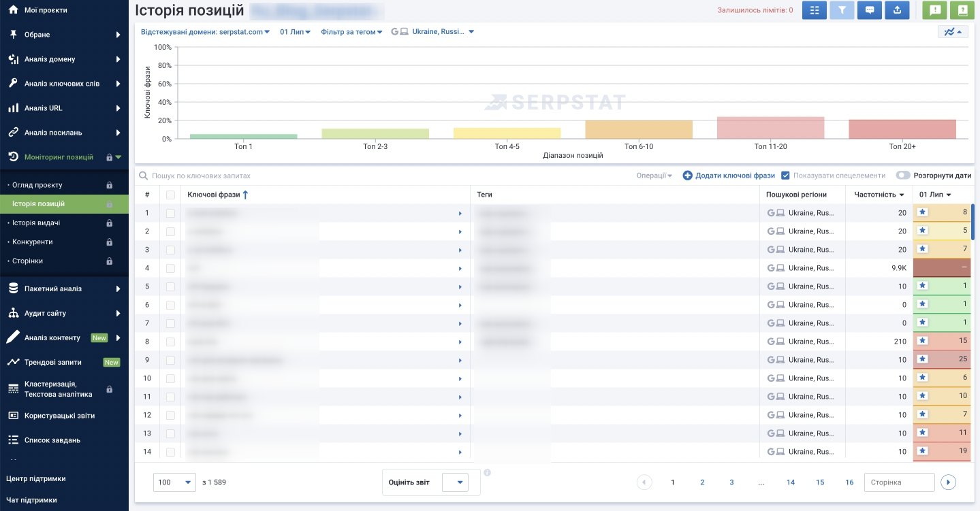
Task: Collapse the chart with graph toggle icon
Action: click(x=953, y=32)
